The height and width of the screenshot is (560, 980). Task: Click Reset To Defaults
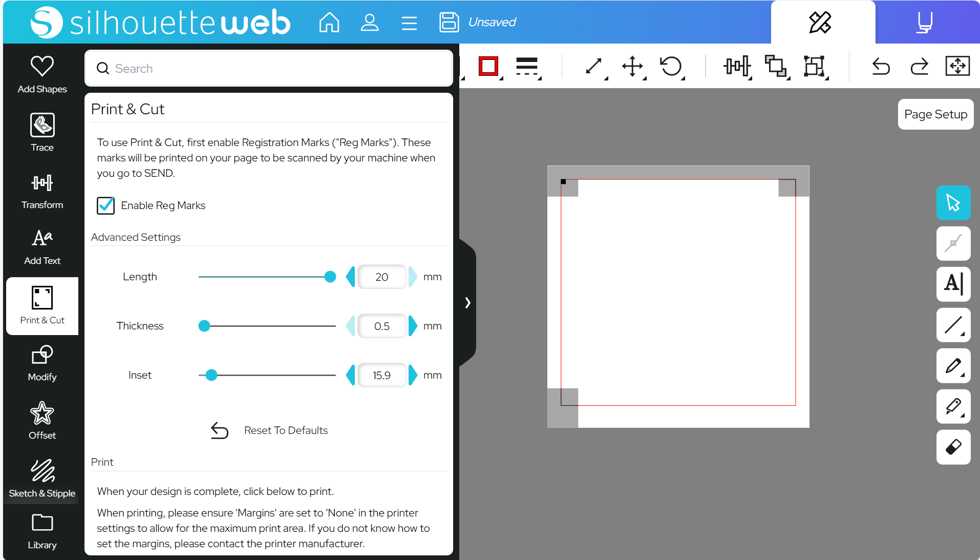pos(270,430)
